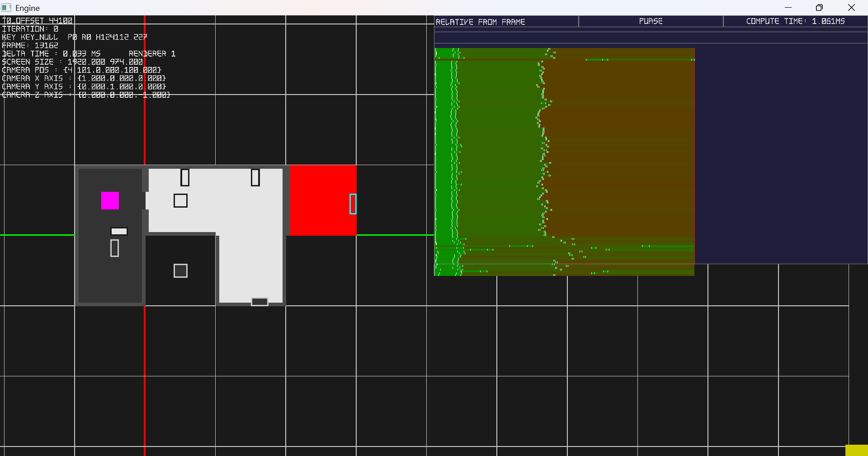The image size is (868, 456).
Task: Click the yellow square in the bottom-right corner
Action: pyautogui.click(x=856, y=450)
